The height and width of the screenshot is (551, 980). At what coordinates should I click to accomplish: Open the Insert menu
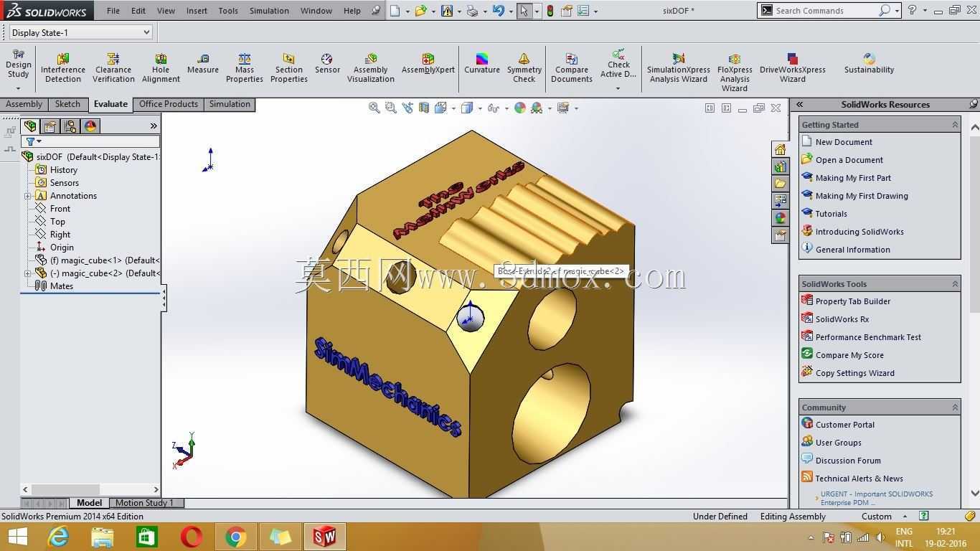(x=197, y=11)
